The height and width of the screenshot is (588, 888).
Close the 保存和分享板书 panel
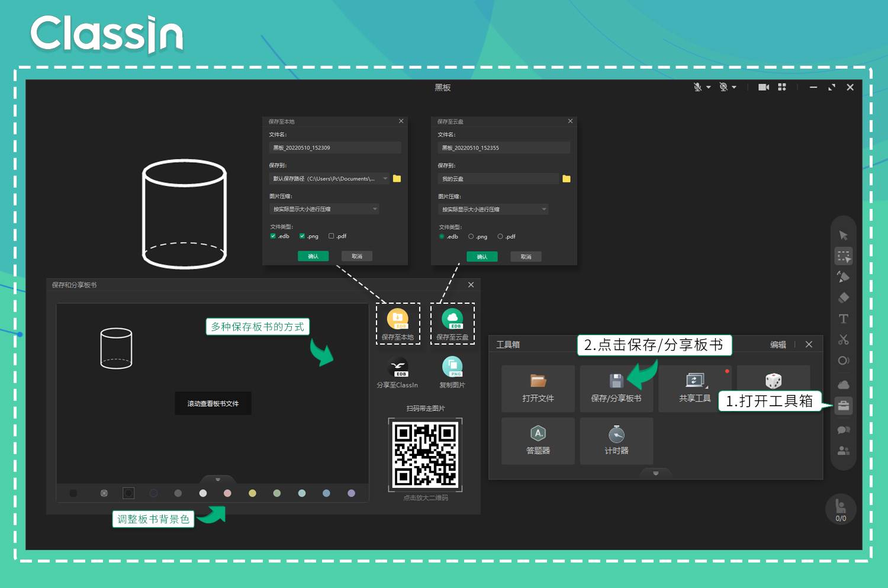click(471, 285)
